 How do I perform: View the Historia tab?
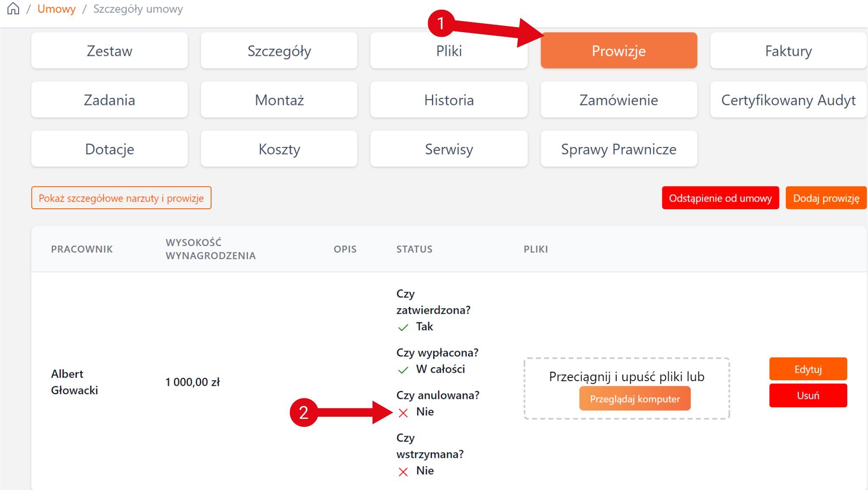pos(449,100)
